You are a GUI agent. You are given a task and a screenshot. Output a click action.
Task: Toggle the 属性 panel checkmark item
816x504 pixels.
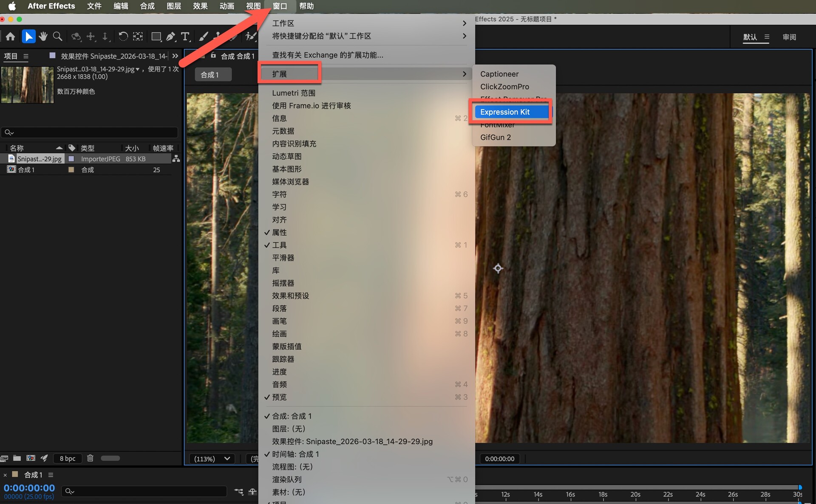280,232
